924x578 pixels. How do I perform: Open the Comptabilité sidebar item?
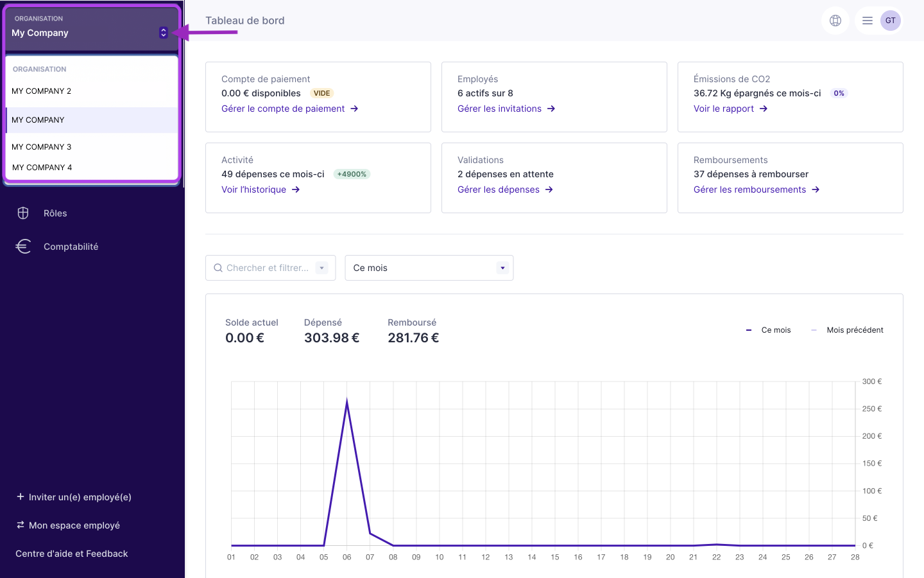[71, 247]
